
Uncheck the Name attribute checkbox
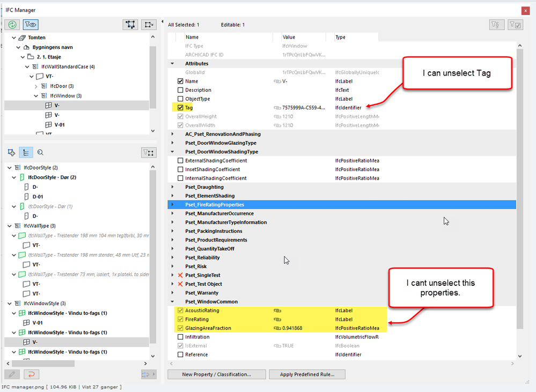(180, 82)
